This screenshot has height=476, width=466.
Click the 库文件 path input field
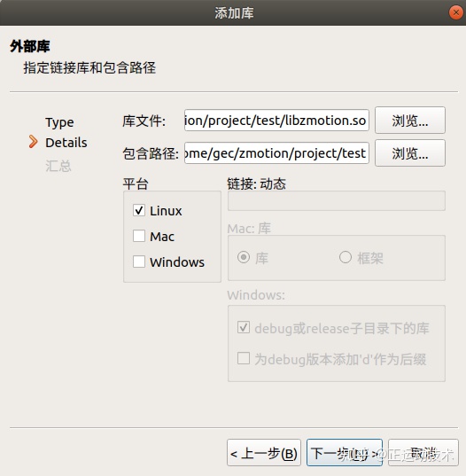(x=276, y=121)
